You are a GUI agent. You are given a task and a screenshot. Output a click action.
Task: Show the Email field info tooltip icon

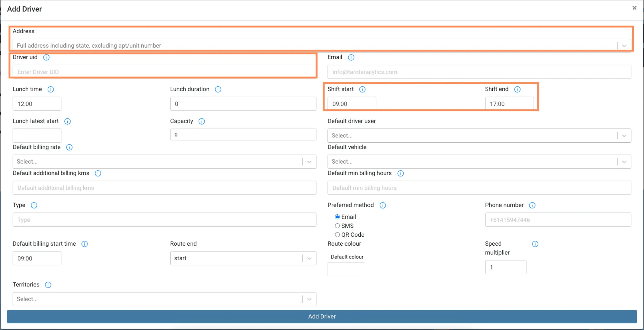(x=351, y=57)
